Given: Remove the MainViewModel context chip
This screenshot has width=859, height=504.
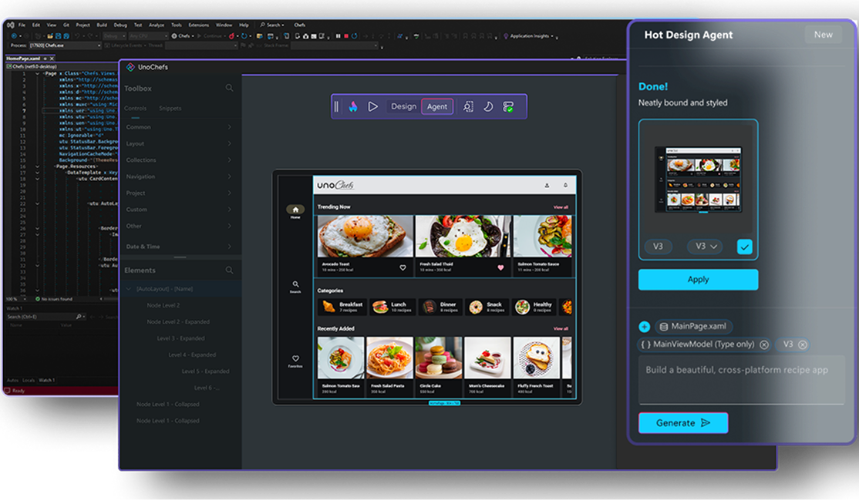Looking at the screenshot, I should (x=764, y=345).
